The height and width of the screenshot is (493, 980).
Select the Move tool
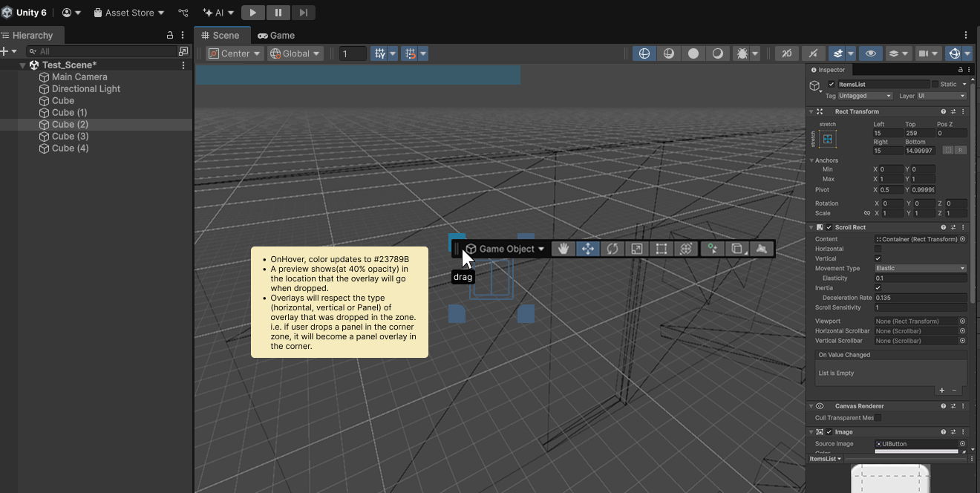pyautogui.click(x=587, y=249)
